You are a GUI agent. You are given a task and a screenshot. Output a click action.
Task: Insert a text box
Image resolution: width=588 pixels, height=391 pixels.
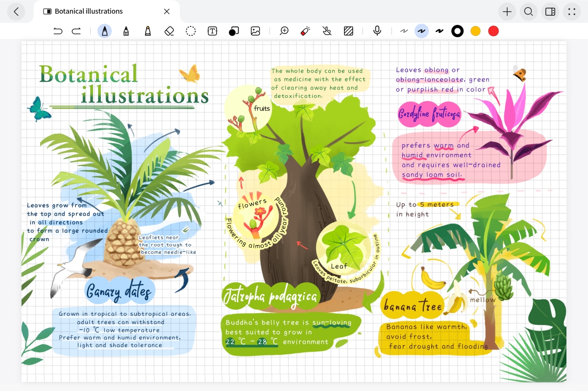coord(212,31)
